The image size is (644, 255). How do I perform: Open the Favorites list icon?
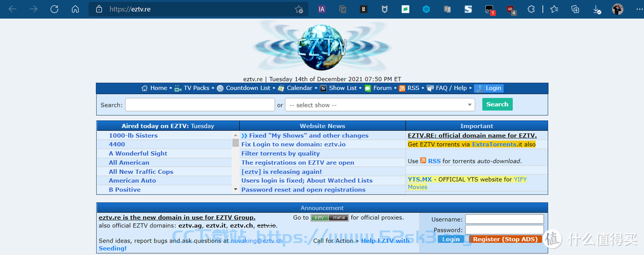pyautogui.click(x=555, y=9)
